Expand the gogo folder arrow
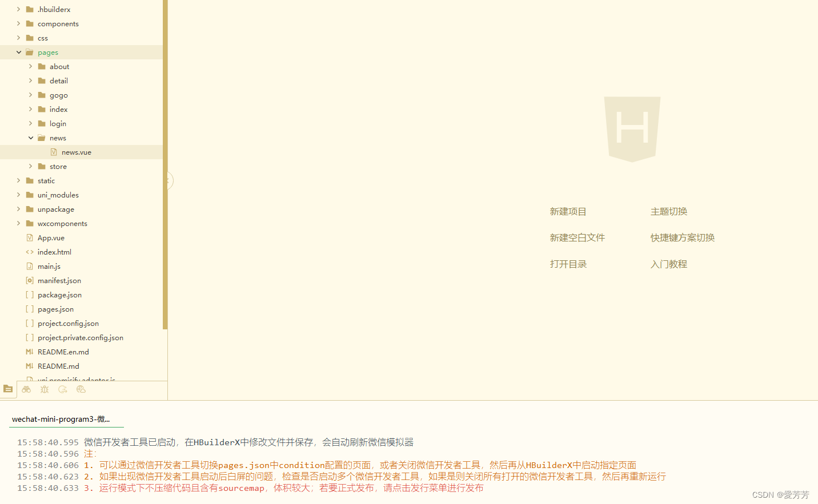The width and height of the screenshot is (818, 504). click(30, 95)
